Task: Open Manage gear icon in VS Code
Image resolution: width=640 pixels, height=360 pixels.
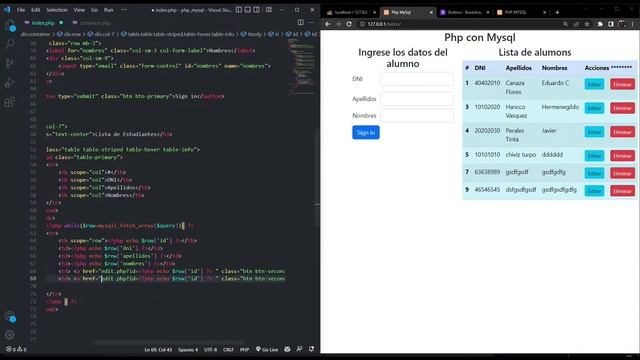Action: (10, 335)
